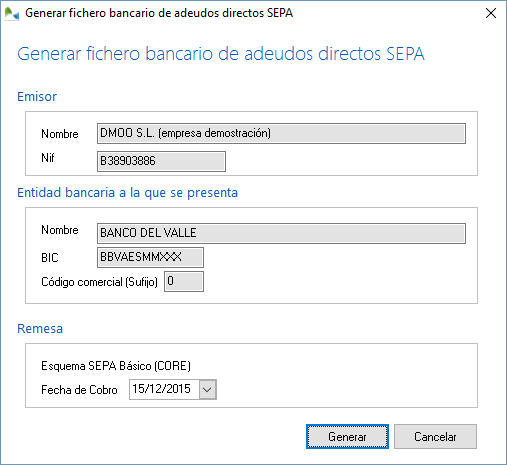
Task: Click the application icon in the title bar
Action: (12, 13)
